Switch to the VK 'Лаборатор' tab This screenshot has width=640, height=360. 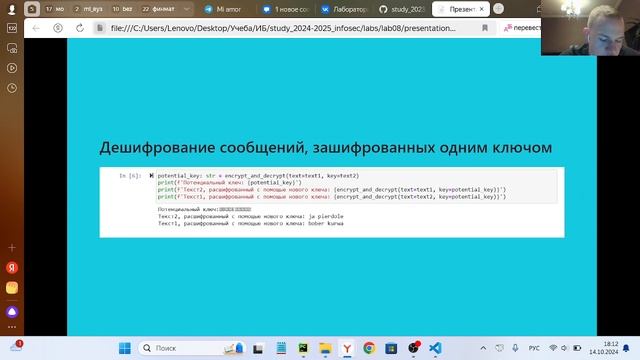point(345,9)
